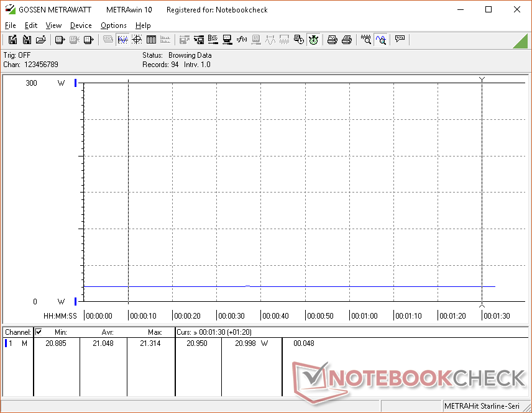Click the 'Records: 94' status text
The image size is (532, 413).
pos(160,65)
